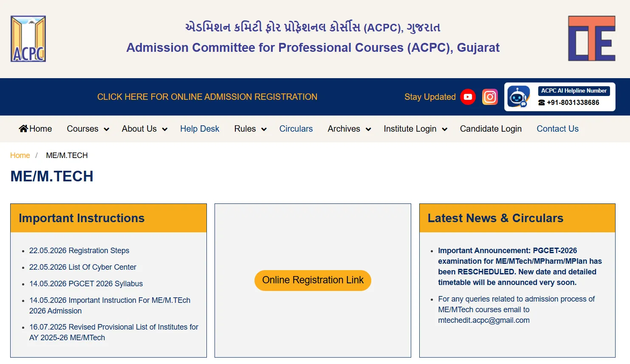Expand the Institute Login dropdown arrow
The image size is (630, 364).
(445, 129)
